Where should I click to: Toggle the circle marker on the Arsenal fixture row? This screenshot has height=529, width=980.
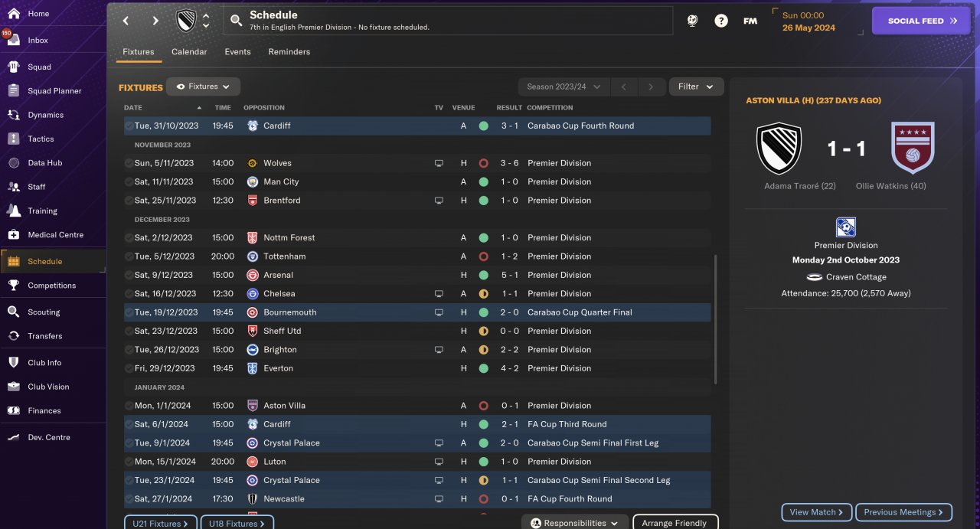click(129, 275)
